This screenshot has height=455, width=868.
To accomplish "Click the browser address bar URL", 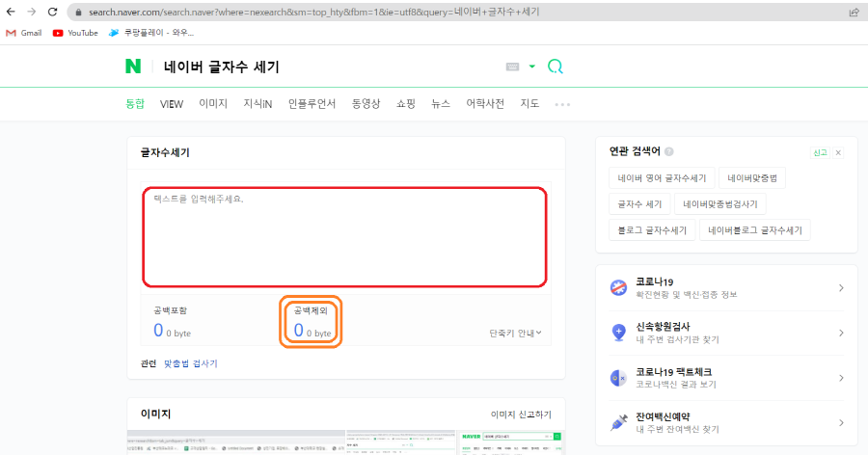I will [313, 12].
